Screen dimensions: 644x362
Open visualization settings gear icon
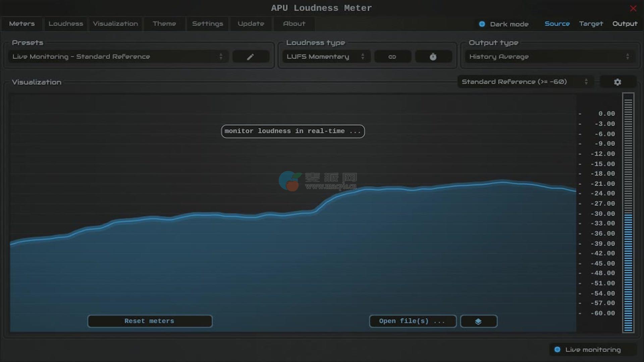tap(618, 82)
